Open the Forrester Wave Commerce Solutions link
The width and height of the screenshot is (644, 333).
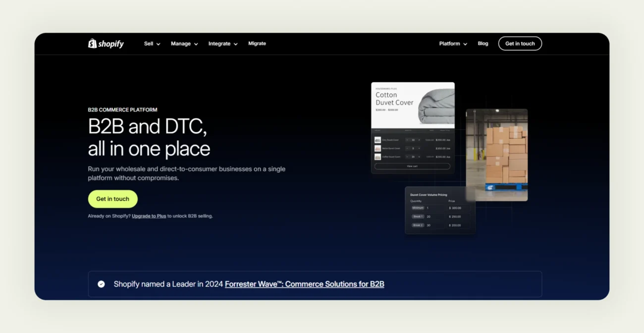pos(305,284)
